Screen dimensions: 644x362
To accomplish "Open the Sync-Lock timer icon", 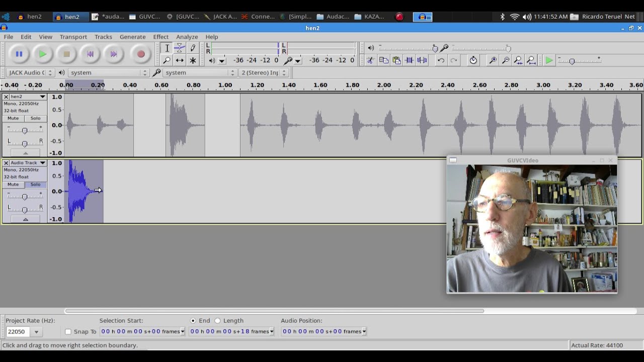I will [x=473, y=60].
